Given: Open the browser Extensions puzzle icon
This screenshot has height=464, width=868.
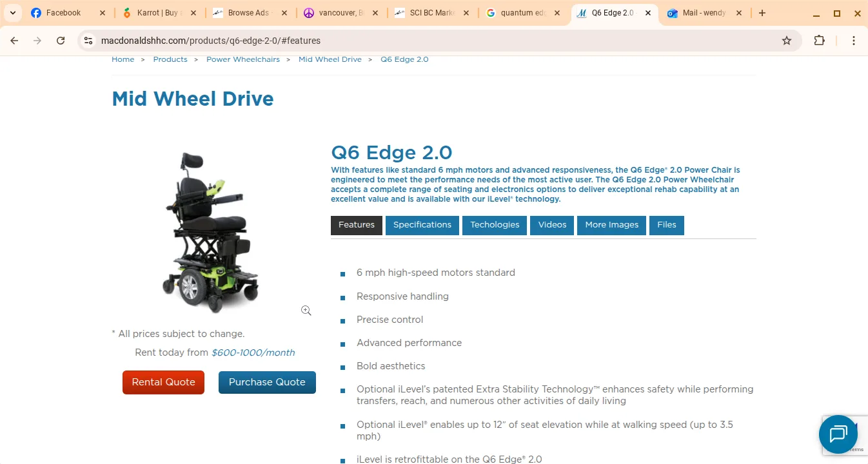Looking at the screenshot, I should coord(819,40).
